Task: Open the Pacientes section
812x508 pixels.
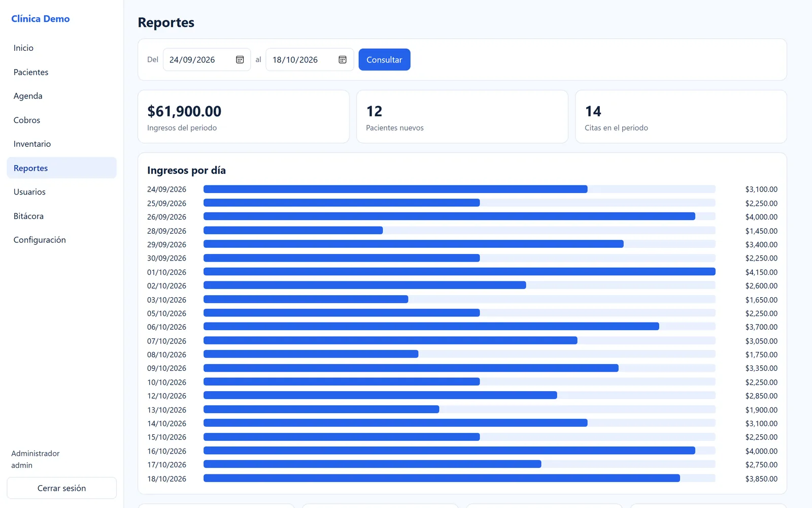Action: point(61,72)
